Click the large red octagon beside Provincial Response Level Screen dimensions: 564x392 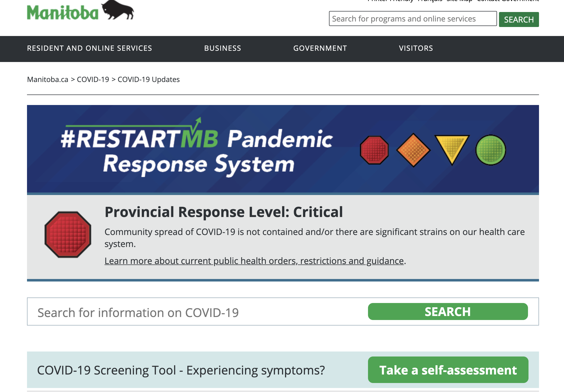[x=68, y=234]
